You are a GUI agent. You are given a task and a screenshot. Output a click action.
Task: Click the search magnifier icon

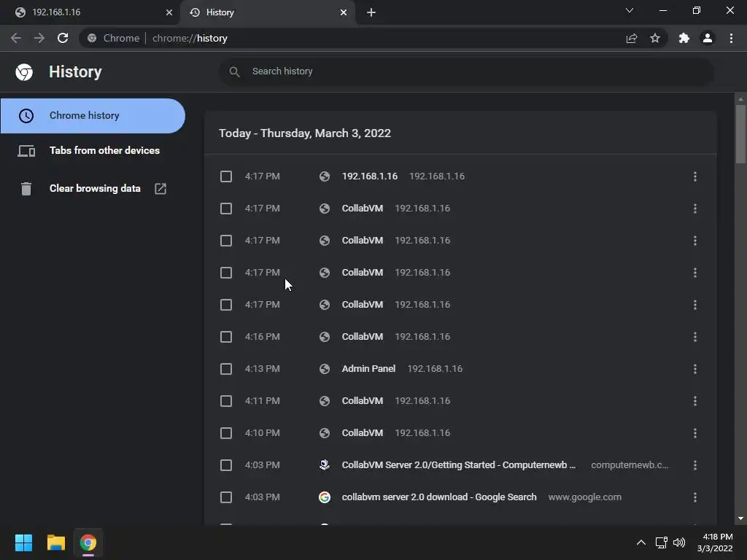click(234, 71)
